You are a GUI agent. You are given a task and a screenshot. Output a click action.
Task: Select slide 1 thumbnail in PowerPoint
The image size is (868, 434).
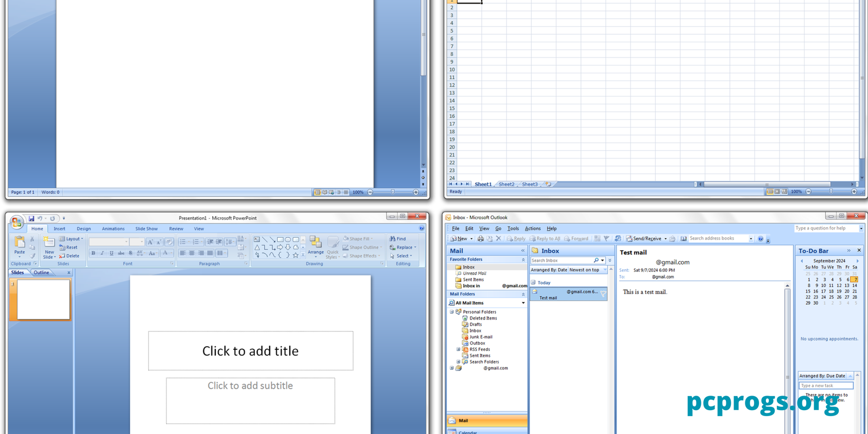pos(43,299)
